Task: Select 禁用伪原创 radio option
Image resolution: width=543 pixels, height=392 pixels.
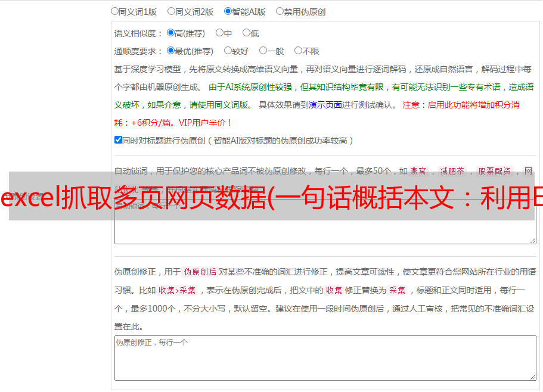Action: [280, 11]
